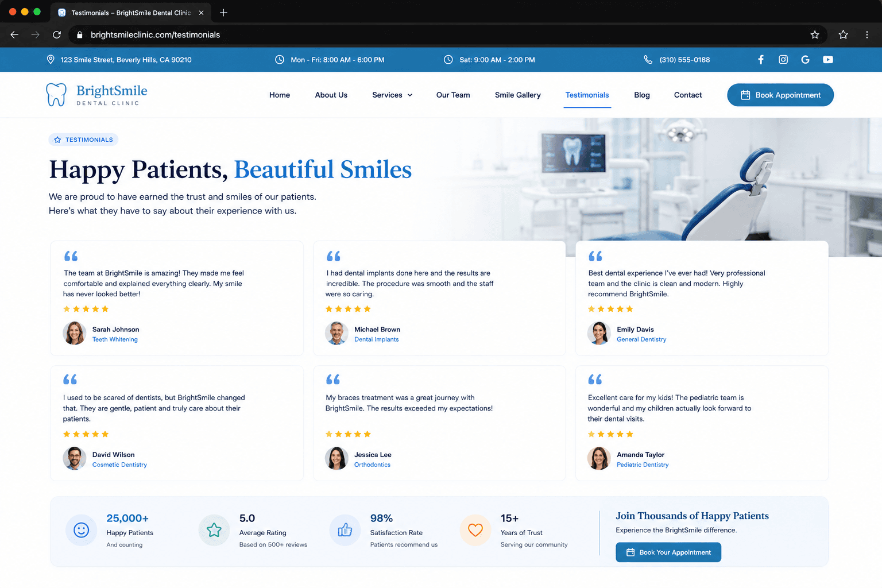Click the "25,000+" happy patients figure
Viewport: 882px width, 588px height.
[127, 519]
